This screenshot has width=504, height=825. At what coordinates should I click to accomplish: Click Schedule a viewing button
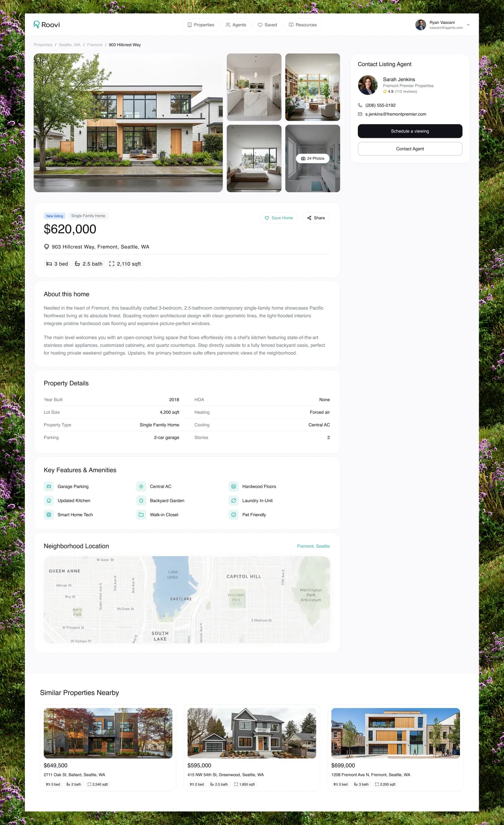click(410, 131)
